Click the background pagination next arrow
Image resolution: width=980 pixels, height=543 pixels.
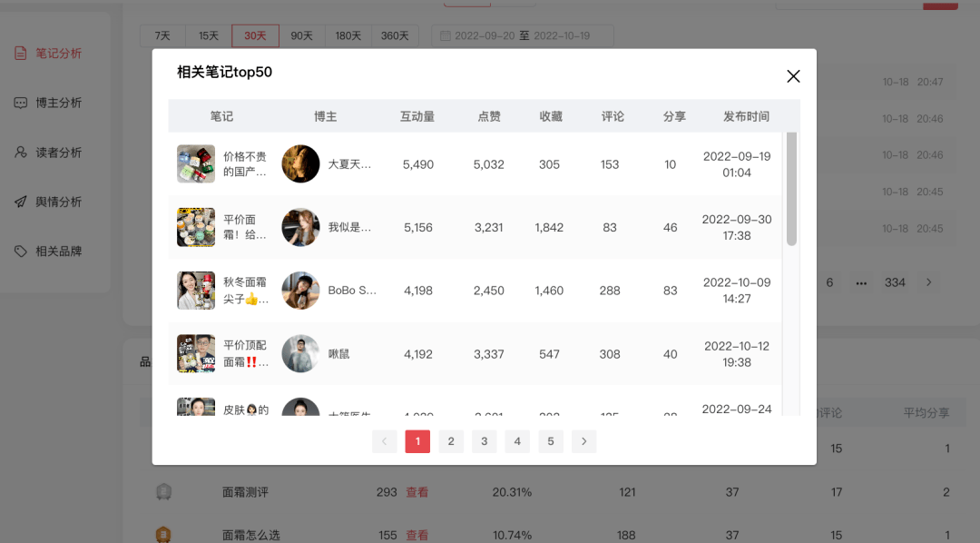pyautogui.click(x=929, y=282)
